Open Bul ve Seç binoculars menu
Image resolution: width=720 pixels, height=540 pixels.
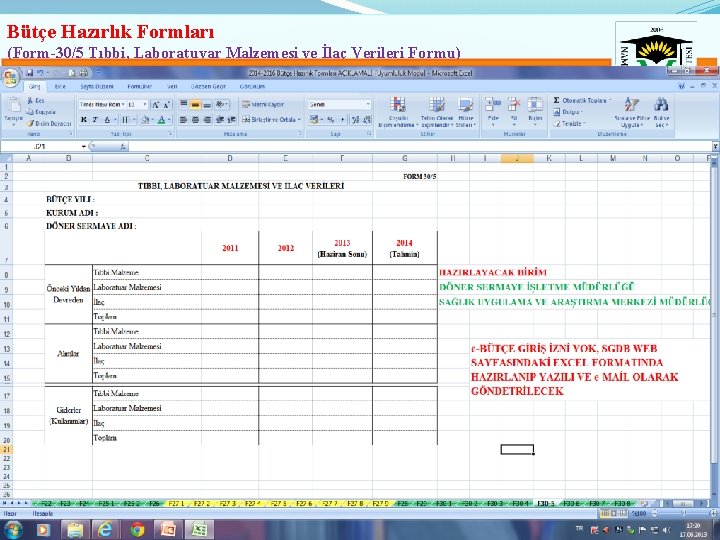(x=661, y=112)
